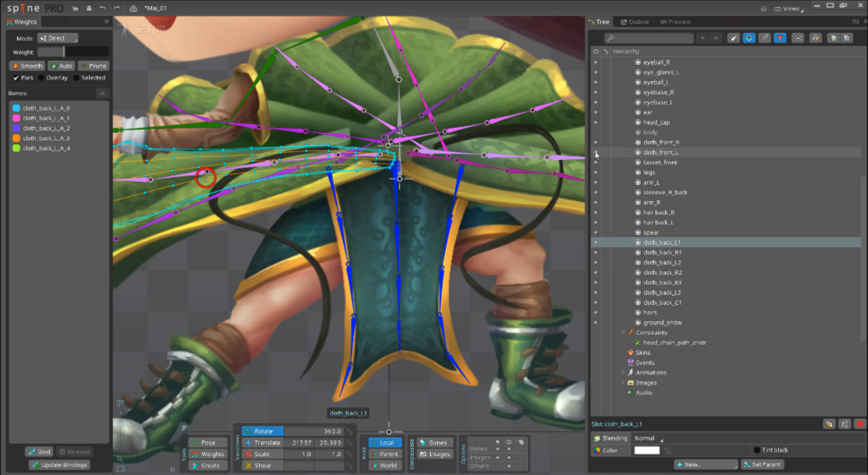This screenshot has width=868, height=475.
Task: Click the rename slot icon in properties
Action: (x=844, y=424)
